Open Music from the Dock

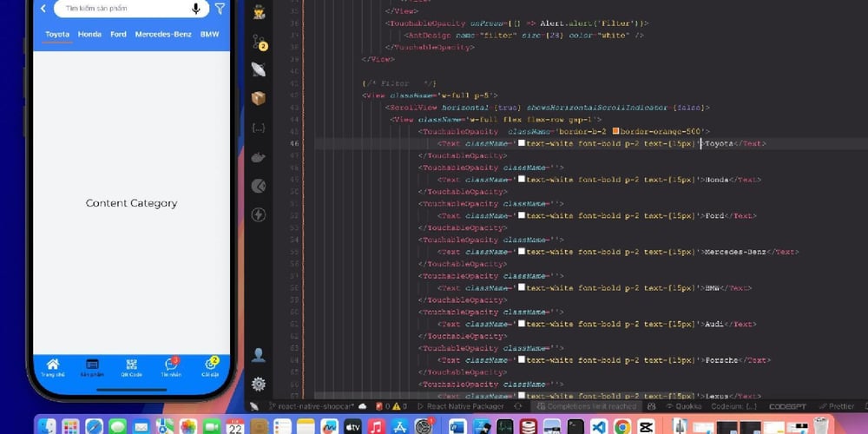377,427
